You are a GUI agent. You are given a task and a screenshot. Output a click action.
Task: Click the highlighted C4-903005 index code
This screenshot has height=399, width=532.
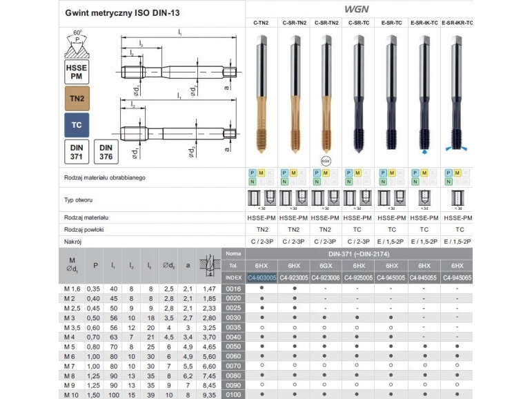(262, 278)
